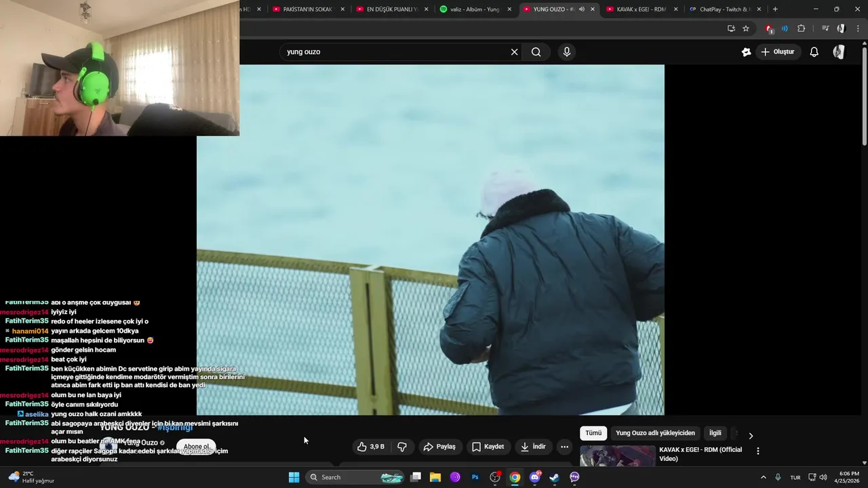This screenshot has width=868, height=488.
Task: Open a new browser tab
Action: [775, 9]
